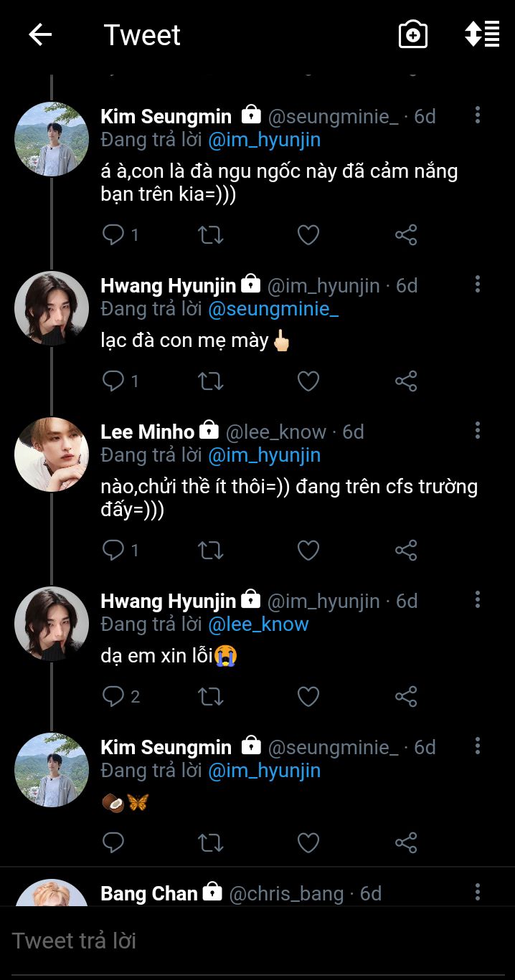Screen dimensions: 515x980
Task: View Hwang Hyunjin's profile picture
Action: click(x=52, y=308)
